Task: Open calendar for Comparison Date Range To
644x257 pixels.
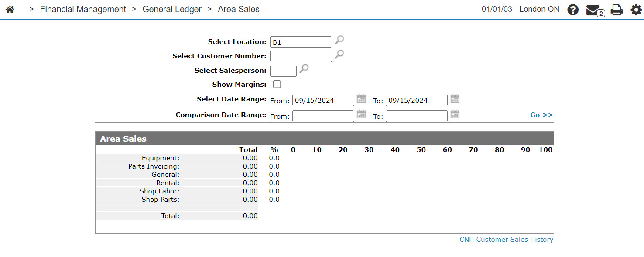Action: [x=455, y=114]
